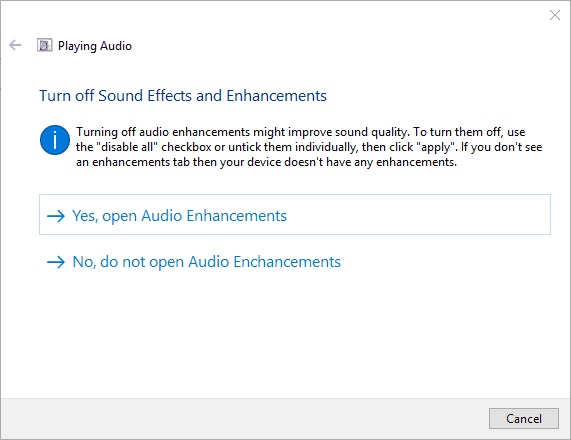This screenshot has height=440, width=571.
Task: Click the "apply" word in the info text
Action: [436, 147]
